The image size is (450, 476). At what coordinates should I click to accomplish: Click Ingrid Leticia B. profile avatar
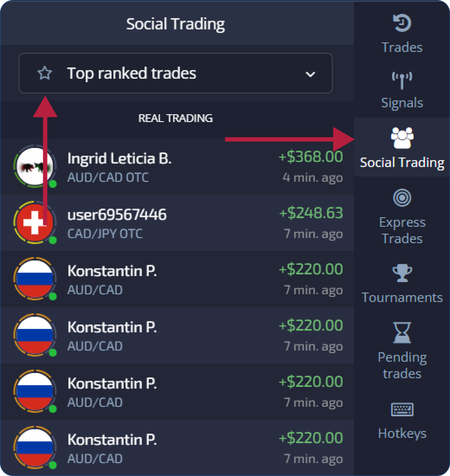(35, 166)
